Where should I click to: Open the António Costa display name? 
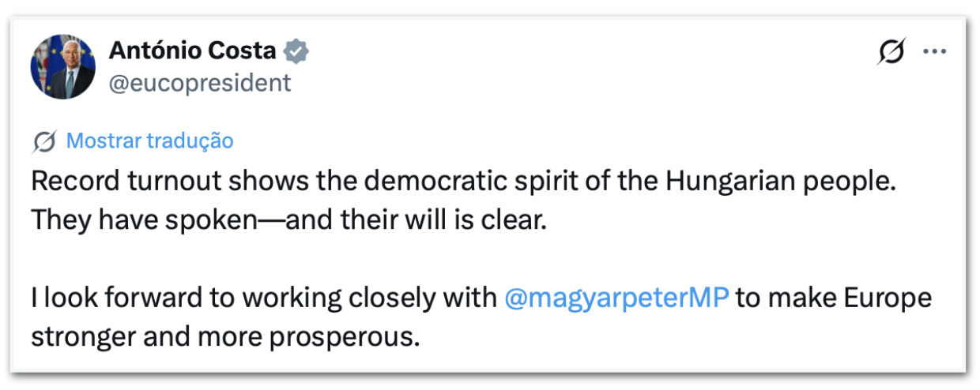pos(192,51)
